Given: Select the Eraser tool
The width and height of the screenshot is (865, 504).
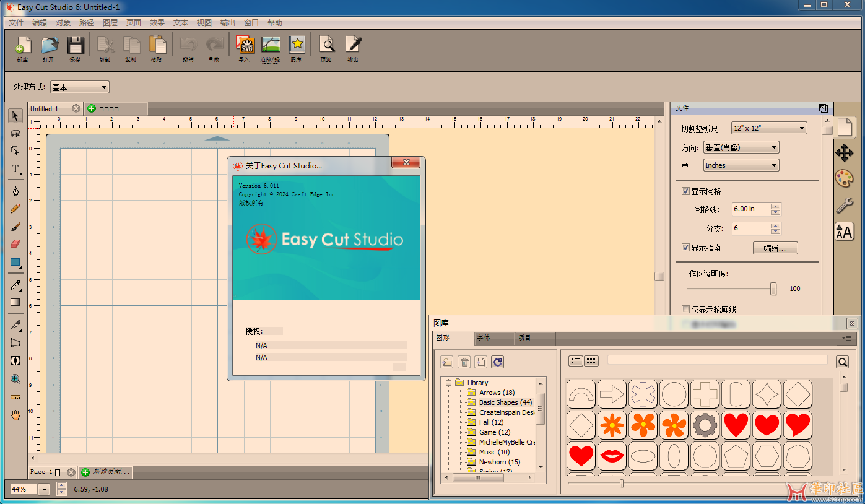Looking at the screenshot, I should 15,244.
